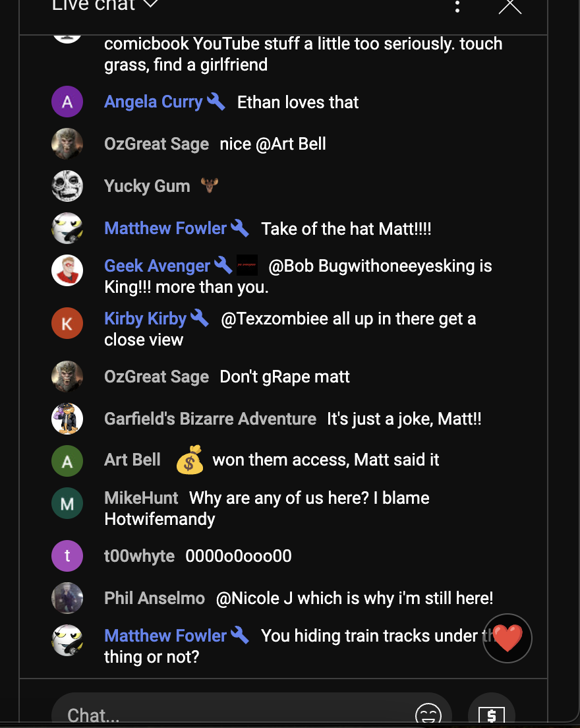
Task: Close the live chat panel
Action: (510, 5)
